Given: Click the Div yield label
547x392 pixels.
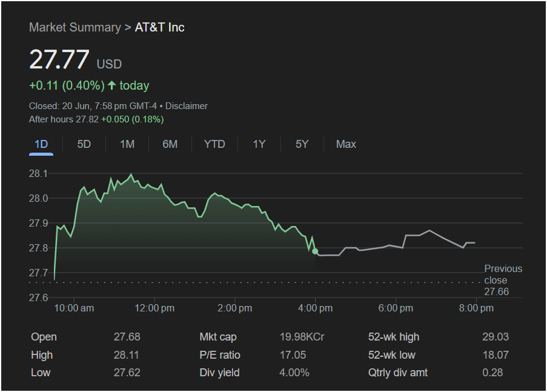Looking at the screenshot, I should pyautogui.click(x=219, y=373).
